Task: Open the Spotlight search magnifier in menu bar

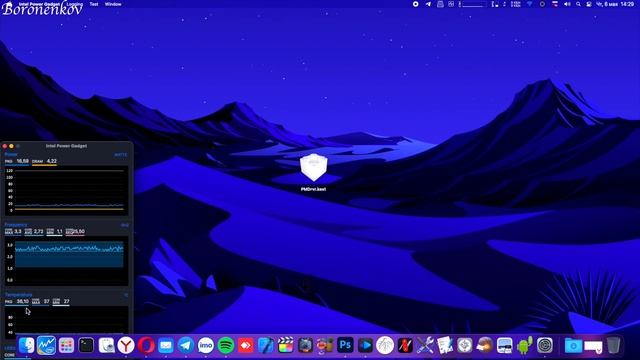Action: pyautogui.click(x=578, y=4)
